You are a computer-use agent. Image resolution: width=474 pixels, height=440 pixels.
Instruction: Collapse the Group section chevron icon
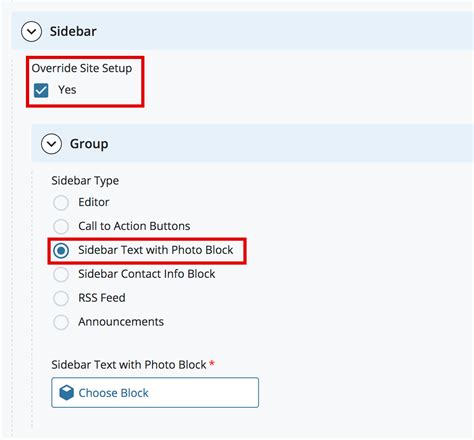(51, 144)
